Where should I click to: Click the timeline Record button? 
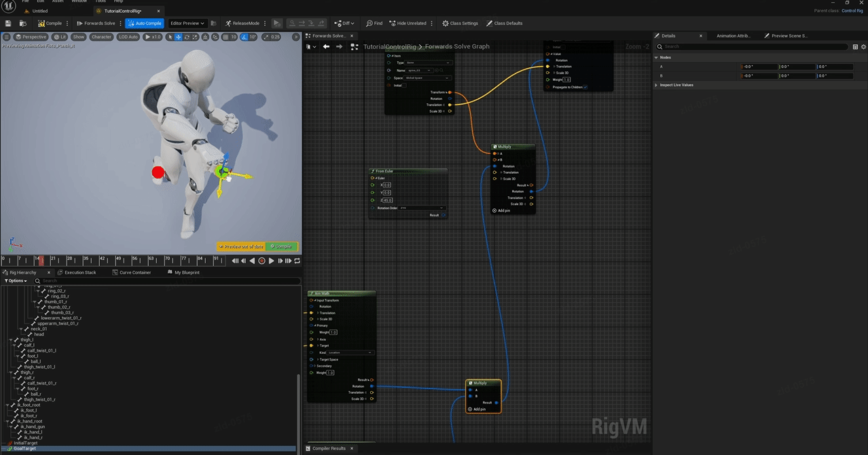click(x=261, y=261)
